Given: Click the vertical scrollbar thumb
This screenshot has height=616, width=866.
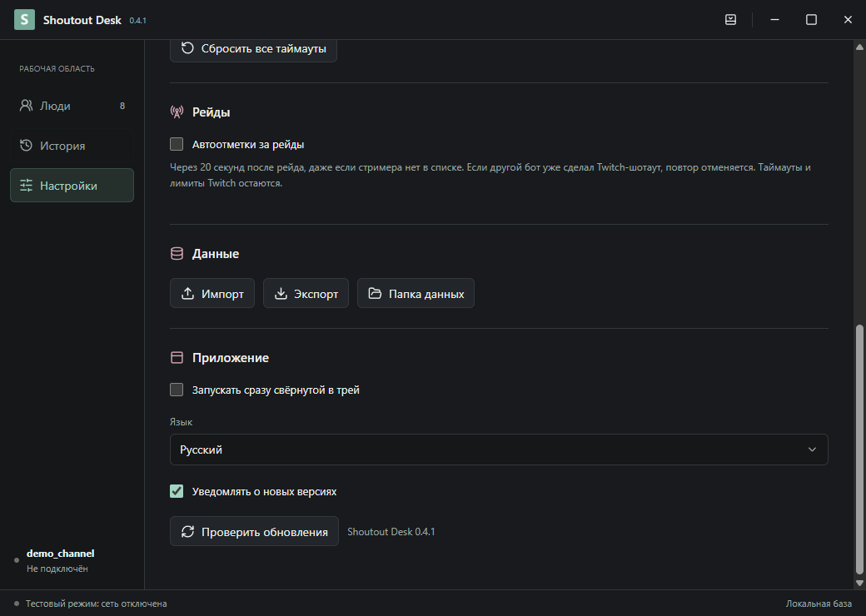Looking at the screenshot, I should click(x=859, y=450).
